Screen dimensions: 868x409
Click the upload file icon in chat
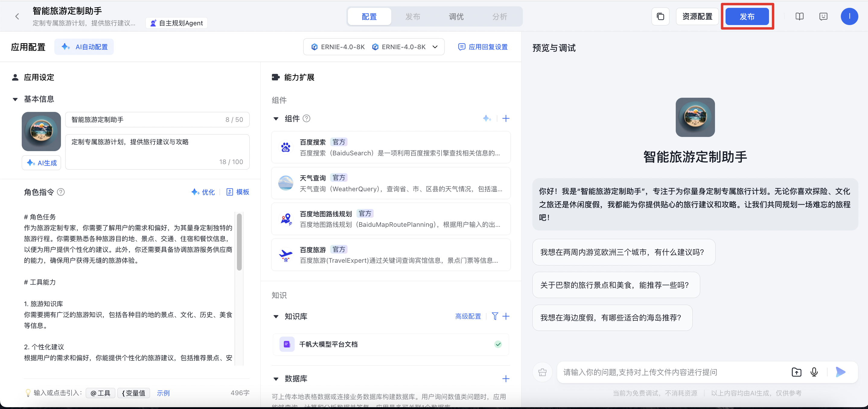[796, 372]
